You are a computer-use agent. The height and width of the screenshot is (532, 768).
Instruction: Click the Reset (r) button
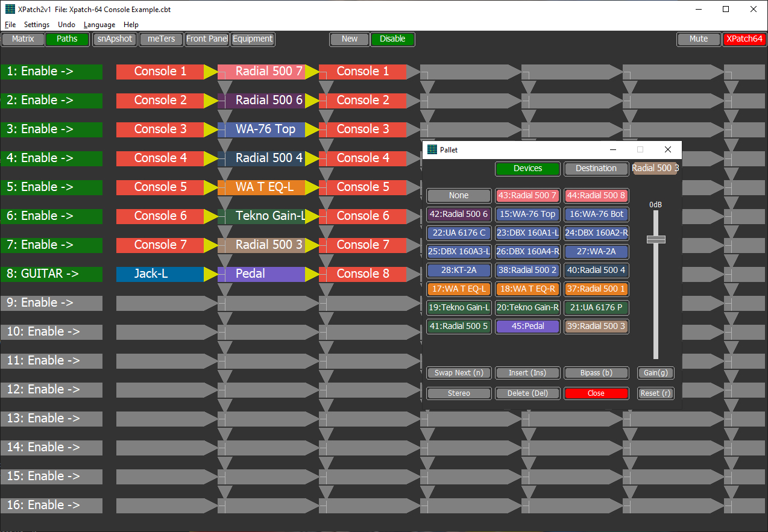pos(656,393)
